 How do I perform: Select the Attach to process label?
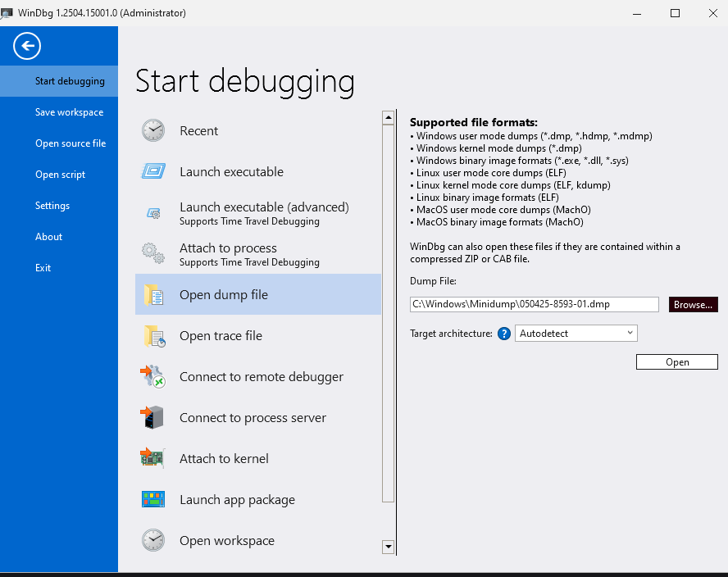228,248
